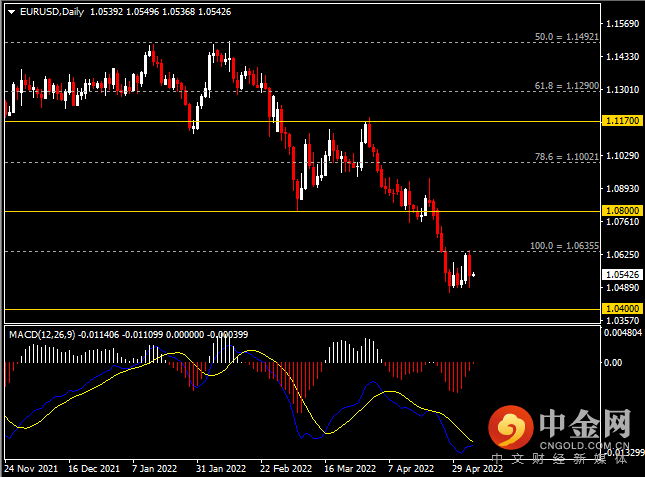This screenshot has width=645, height=477.
Task: Click the date label 16 Dec 2021
Action: click(x=94, y=468)
